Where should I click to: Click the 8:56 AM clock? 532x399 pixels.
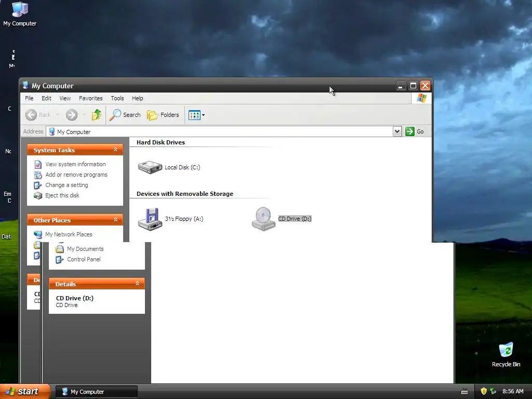(x=513, y=391)
